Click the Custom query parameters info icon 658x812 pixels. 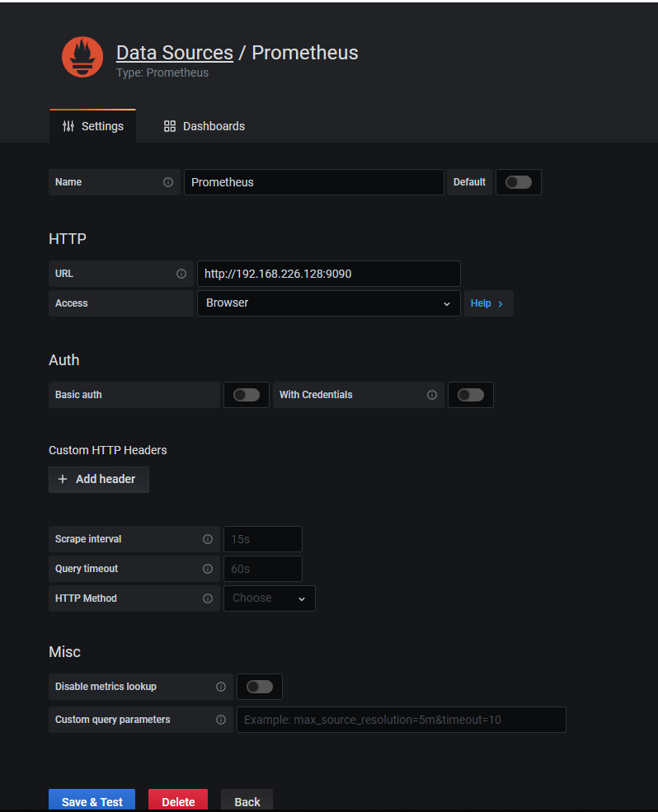pyautogui.click(x=221, y=720)
